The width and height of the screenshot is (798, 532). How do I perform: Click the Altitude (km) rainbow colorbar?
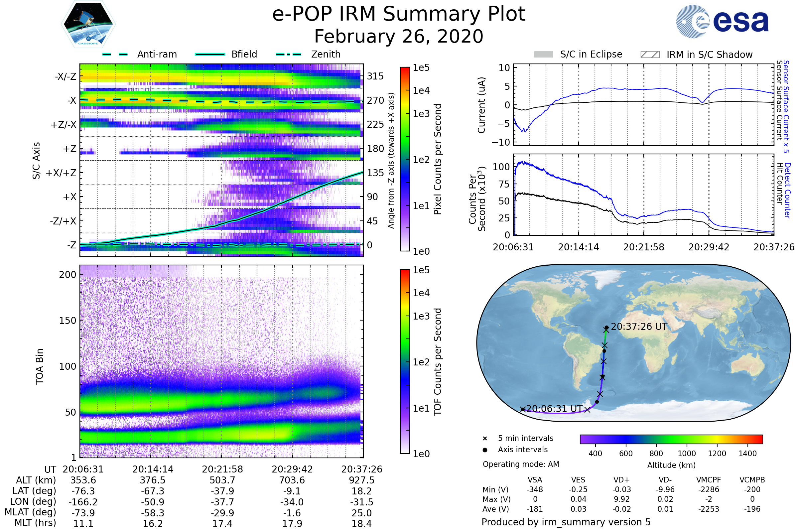(671, 439)
